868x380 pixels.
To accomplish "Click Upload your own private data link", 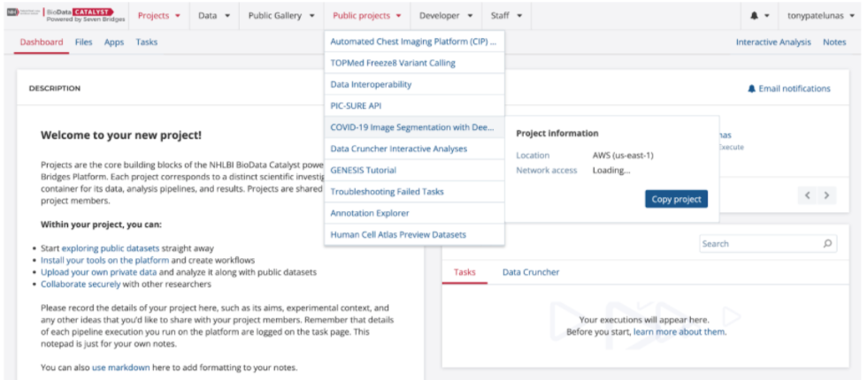I will point(98,272).
